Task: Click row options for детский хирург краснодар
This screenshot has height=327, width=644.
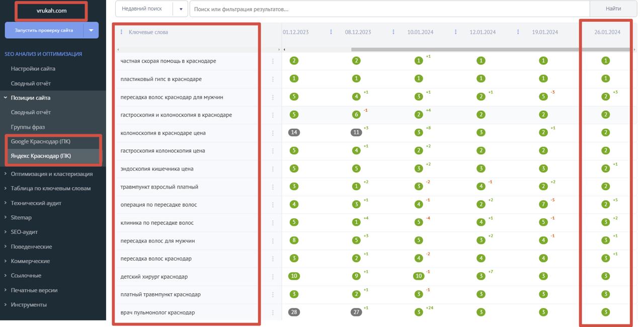Action: pos(273,277)
